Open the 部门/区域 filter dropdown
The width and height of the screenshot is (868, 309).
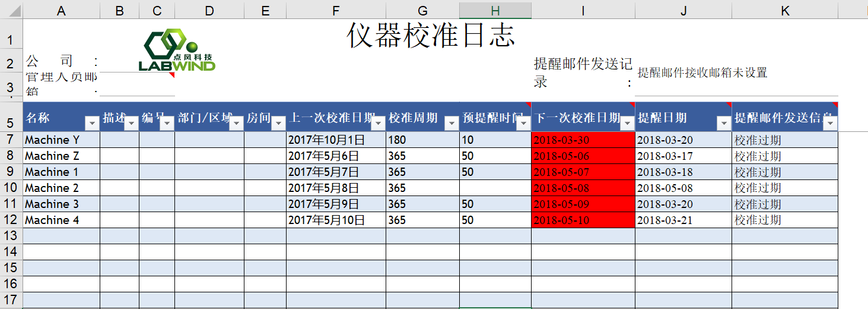click(x=236, y=123)
